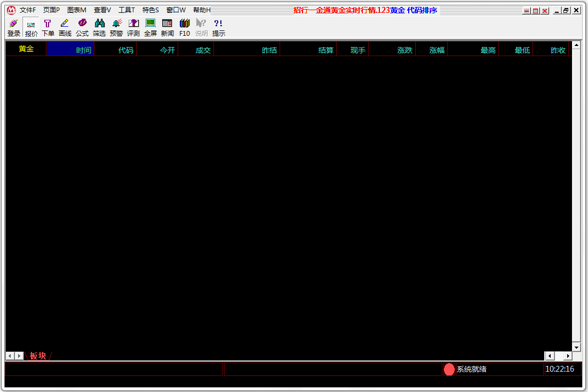Switch to 全屏 fullscreen mode
This screenshot has height=392, width=588.
pyautogui.click(x=150, y=28)
